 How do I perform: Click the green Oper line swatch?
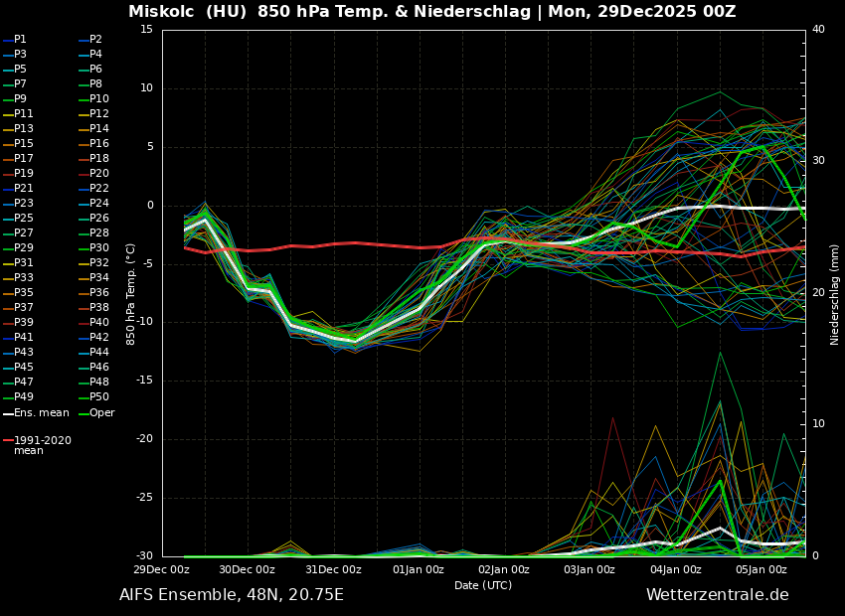[x=84, y=413]
